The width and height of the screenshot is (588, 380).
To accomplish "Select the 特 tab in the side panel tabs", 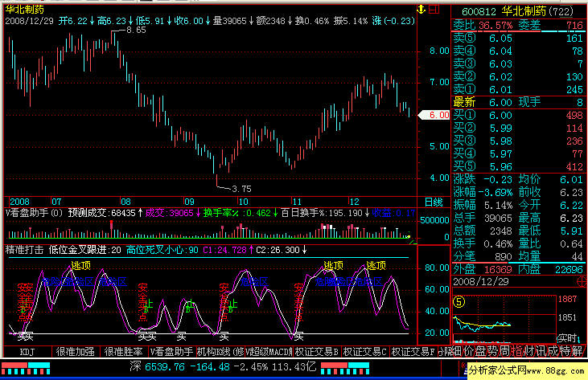I will click(565, 351).
